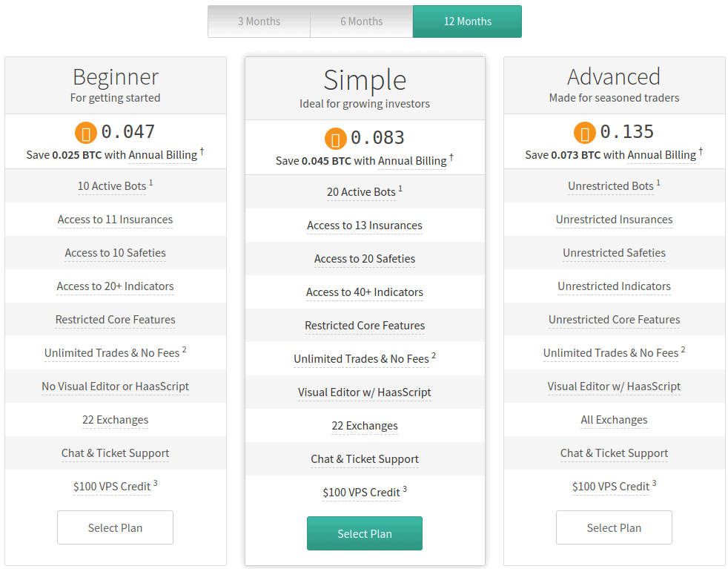Click 'Made for seasoned traders' subtitle
This screenshot has height=569, width=728.
point(614,98)
